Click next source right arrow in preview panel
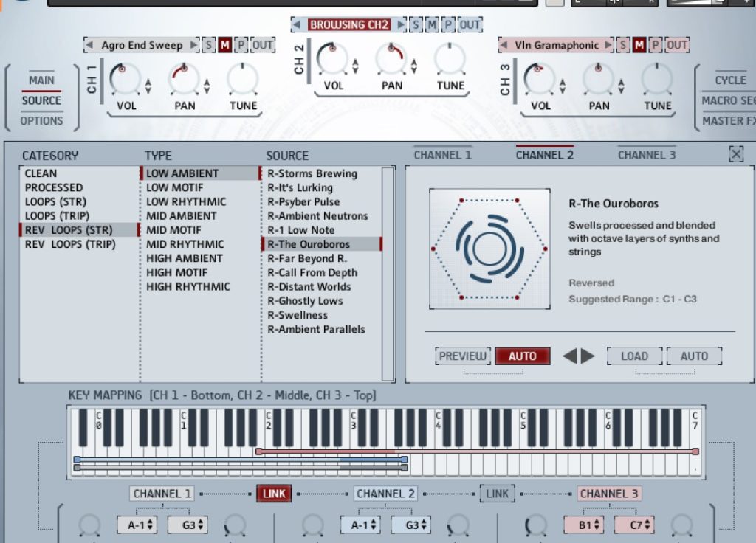756x543 pixels. 588,356
